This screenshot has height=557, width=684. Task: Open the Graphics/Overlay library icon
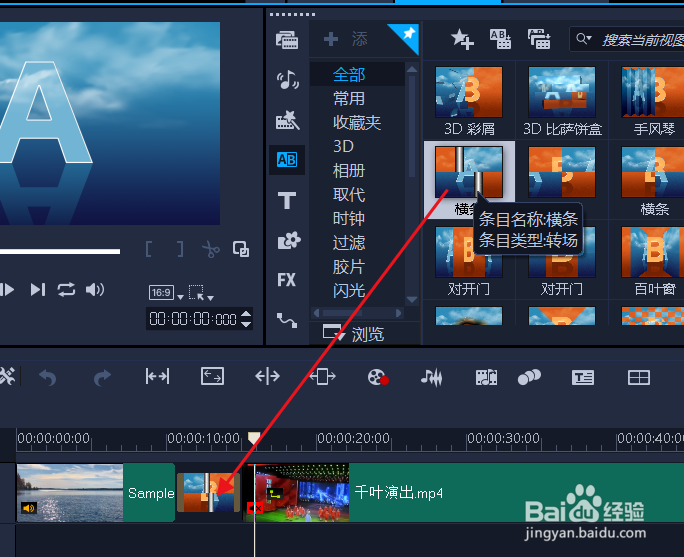[x=288, y=240]
